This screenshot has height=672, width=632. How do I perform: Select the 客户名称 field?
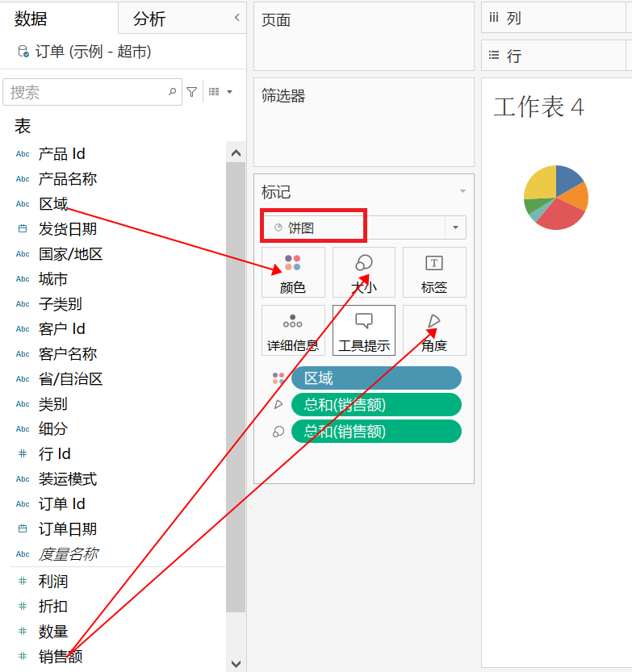(68, 354)
